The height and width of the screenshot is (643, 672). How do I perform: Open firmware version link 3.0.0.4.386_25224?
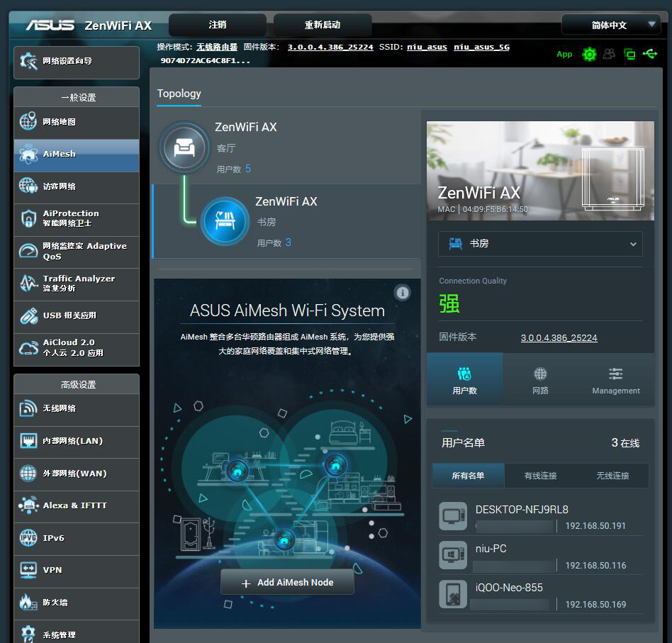(559, 337)
